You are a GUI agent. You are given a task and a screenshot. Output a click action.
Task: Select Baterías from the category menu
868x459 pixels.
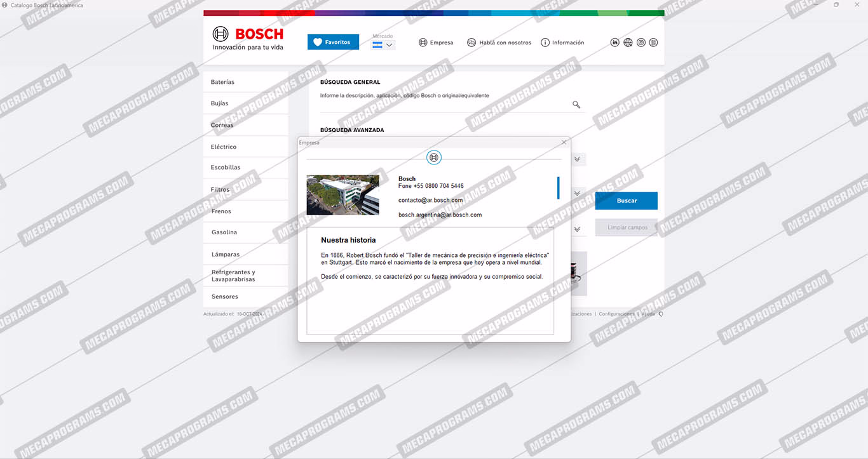click(x=222, y=82)
